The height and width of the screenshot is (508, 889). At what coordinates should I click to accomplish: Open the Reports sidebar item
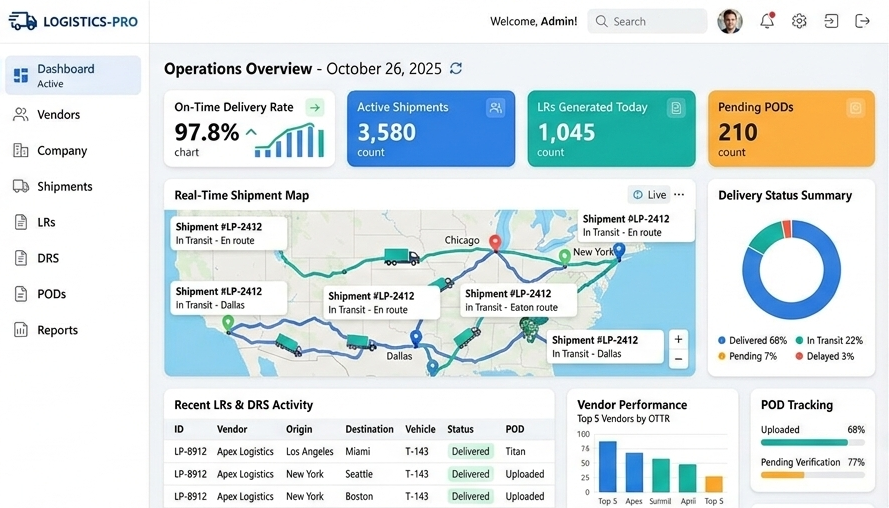pos(57,330)
